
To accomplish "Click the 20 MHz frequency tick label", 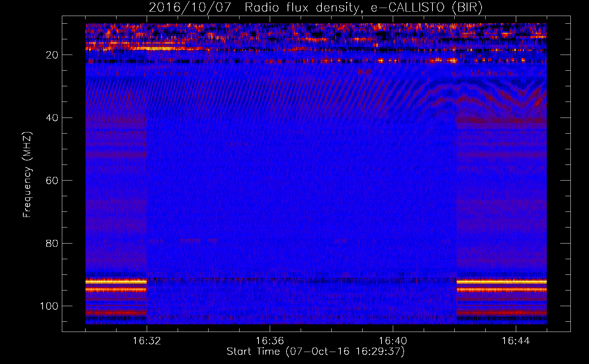I will 52,55.
